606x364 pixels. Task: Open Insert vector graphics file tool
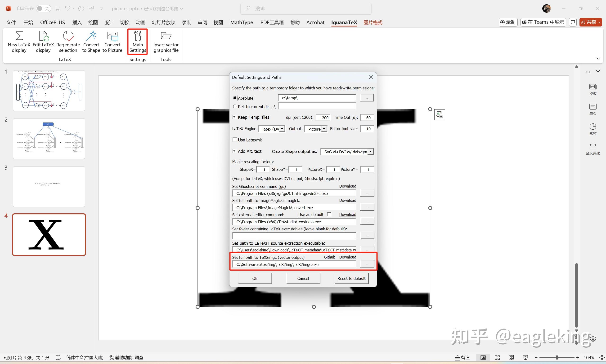(x=166, y=42)
